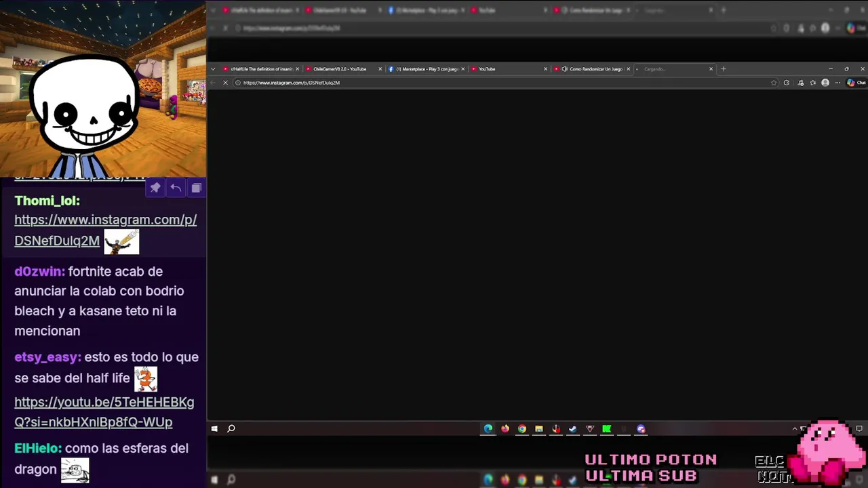This screenshot has height=488, width=868.
Task: Click the site info icon in main browser address bar
Action: pos(237,83)
